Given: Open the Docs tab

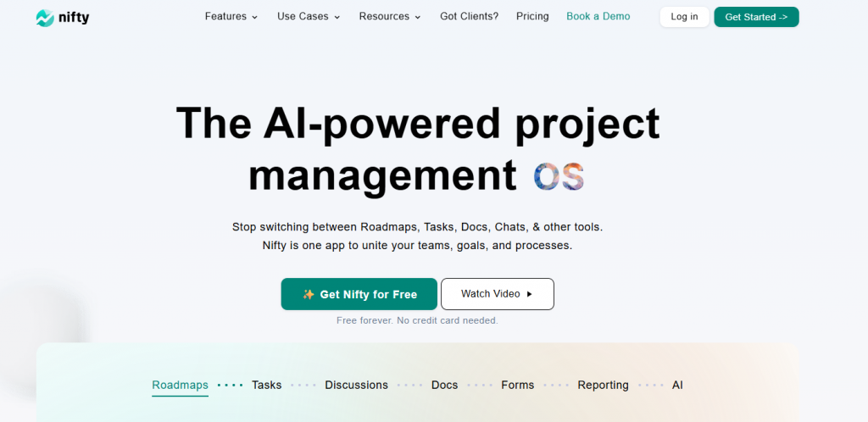Looking at the screenshot, I should click(444, 385).
